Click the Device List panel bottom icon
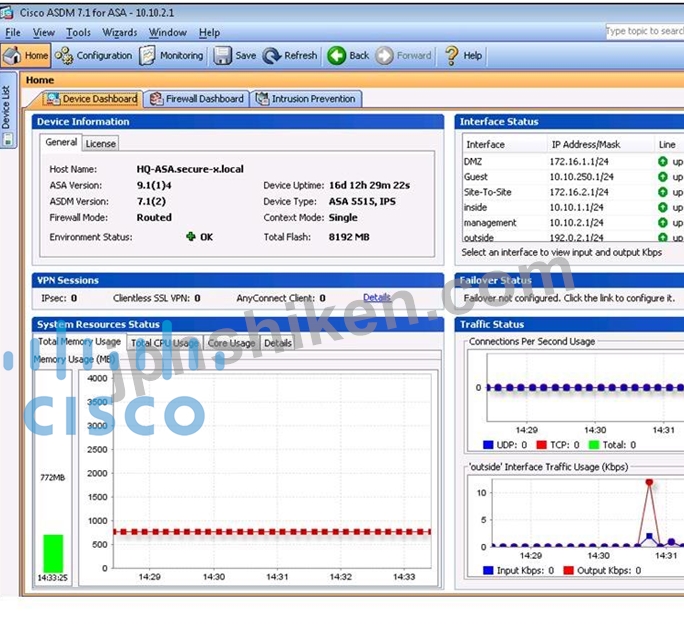684x641 pixels. (x=7, y=140)
